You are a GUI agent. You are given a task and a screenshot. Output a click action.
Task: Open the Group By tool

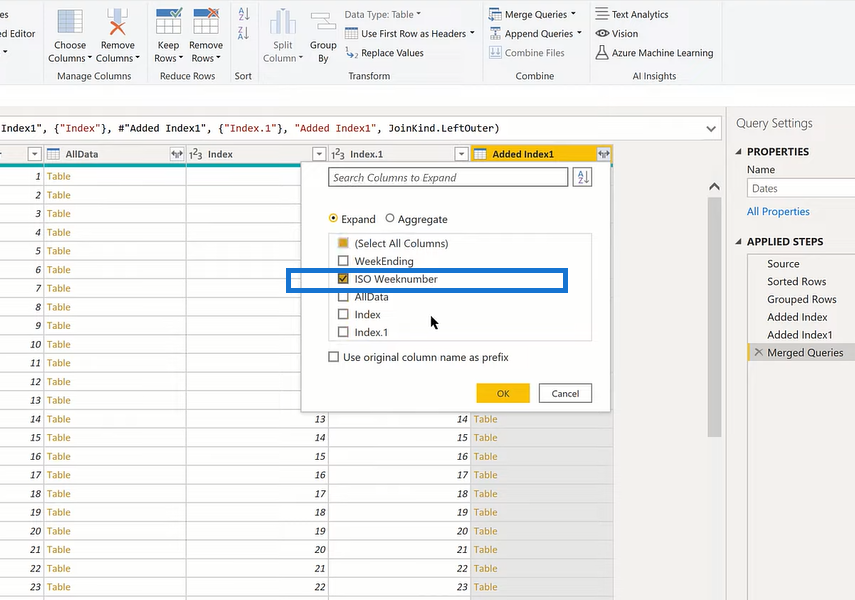pos(323,36)
